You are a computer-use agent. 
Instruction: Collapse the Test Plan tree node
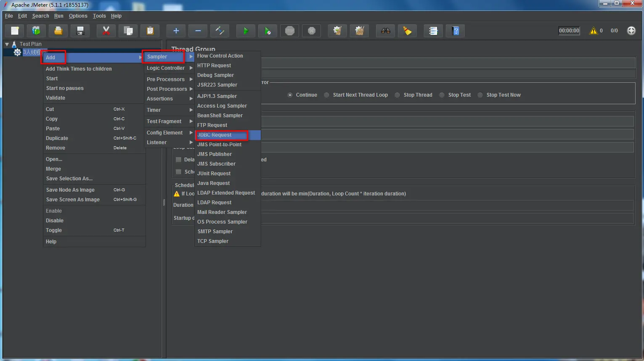click(7, 44)
